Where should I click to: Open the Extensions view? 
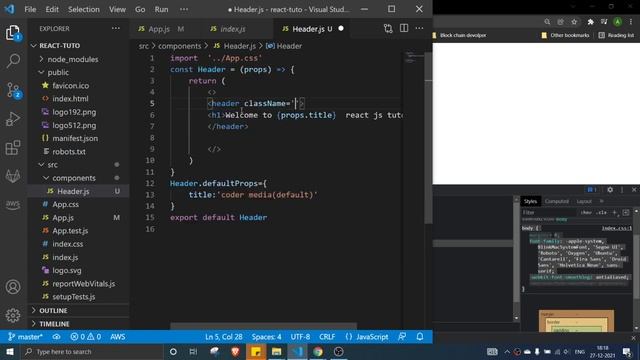(13, 147)
